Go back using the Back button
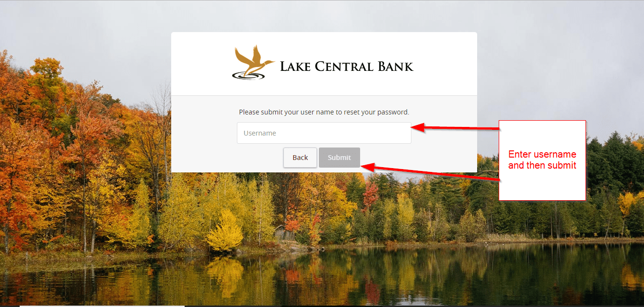 coord(300,158)
